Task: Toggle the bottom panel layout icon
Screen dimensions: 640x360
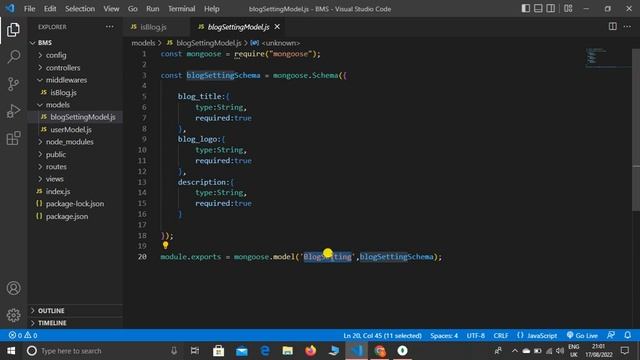Action: click(x=538, y=9)
